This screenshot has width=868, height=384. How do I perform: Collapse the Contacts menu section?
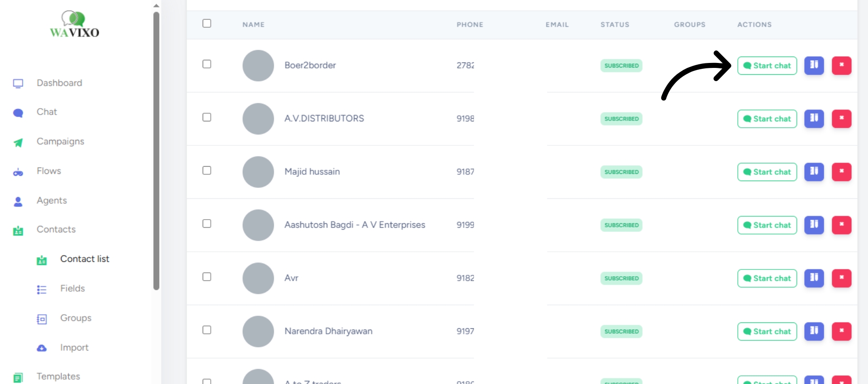pyautogui.click(x=56, y=229)
